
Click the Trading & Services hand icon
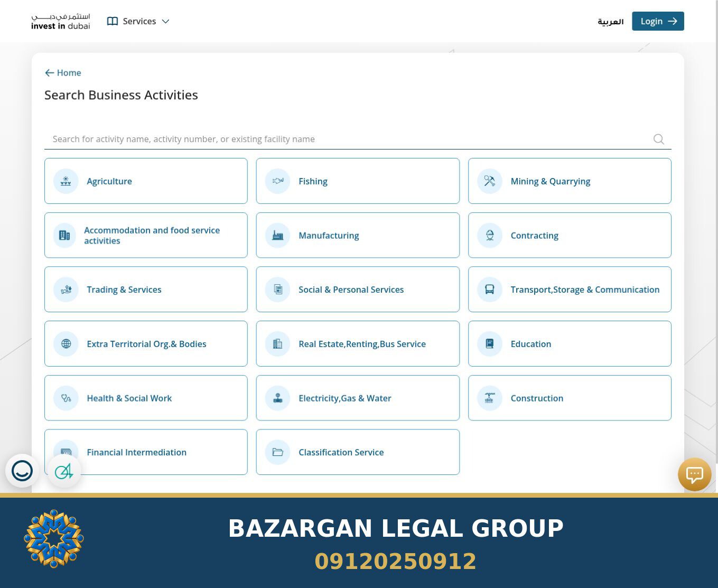coord(66,290)
